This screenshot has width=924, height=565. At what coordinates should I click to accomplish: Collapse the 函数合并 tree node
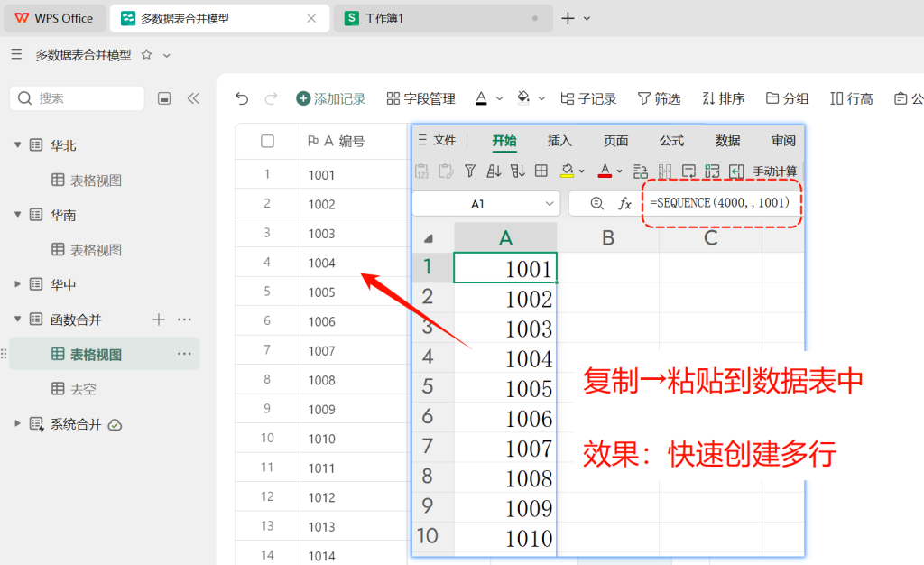click(18, 320)
